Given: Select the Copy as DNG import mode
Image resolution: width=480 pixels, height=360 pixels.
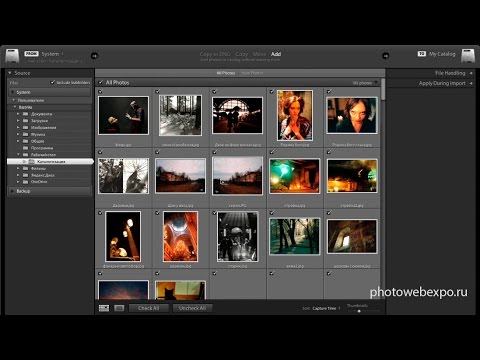Looking at the screenshot, I should coord(215,54).
